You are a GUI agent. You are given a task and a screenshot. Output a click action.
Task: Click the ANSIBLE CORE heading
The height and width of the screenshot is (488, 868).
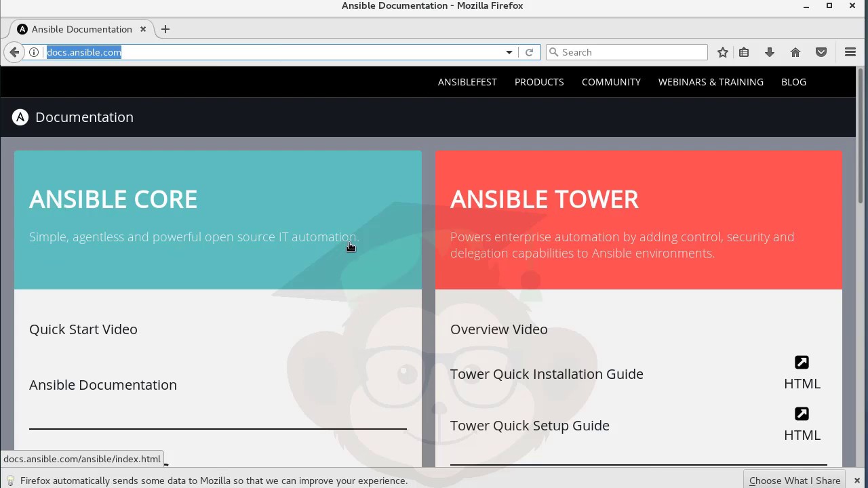click(x=113, y=199)
